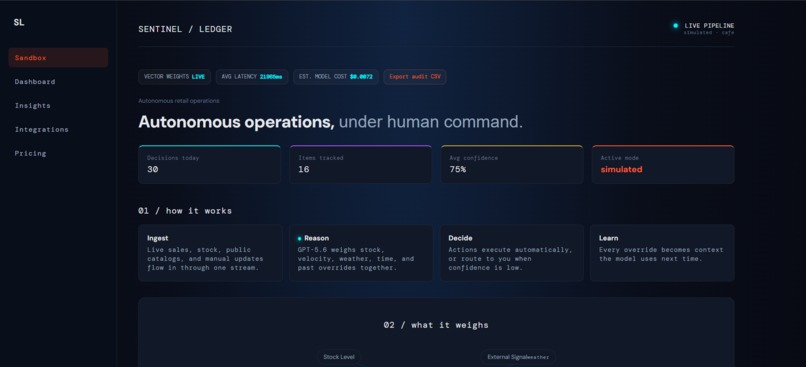Click the SL logo in sidebar
The height and width of the screenshot is (367, 806).
[19, 23]
